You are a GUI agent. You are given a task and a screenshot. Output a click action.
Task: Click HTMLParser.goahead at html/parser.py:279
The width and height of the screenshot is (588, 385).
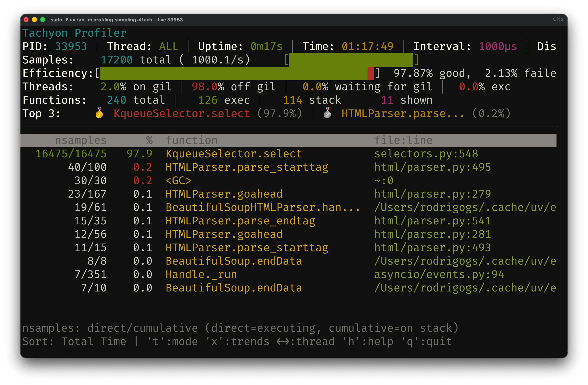pyautogui.click(x=224, y=194)
